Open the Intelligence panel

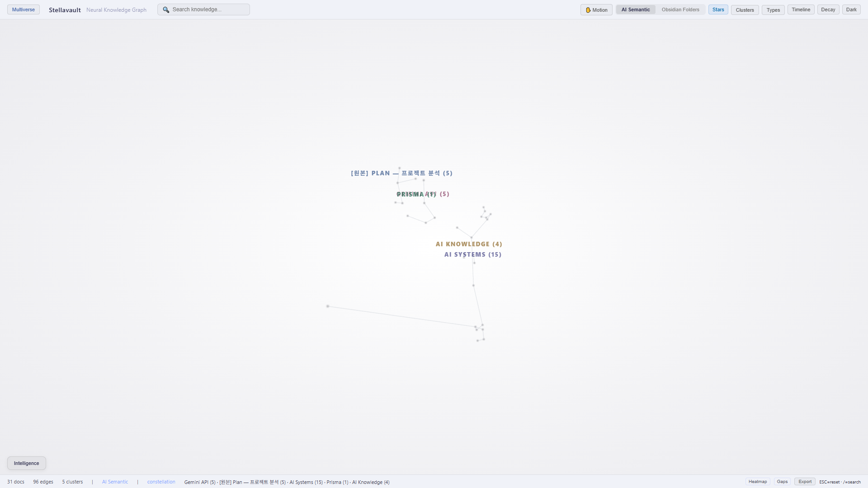coord(27,463)
